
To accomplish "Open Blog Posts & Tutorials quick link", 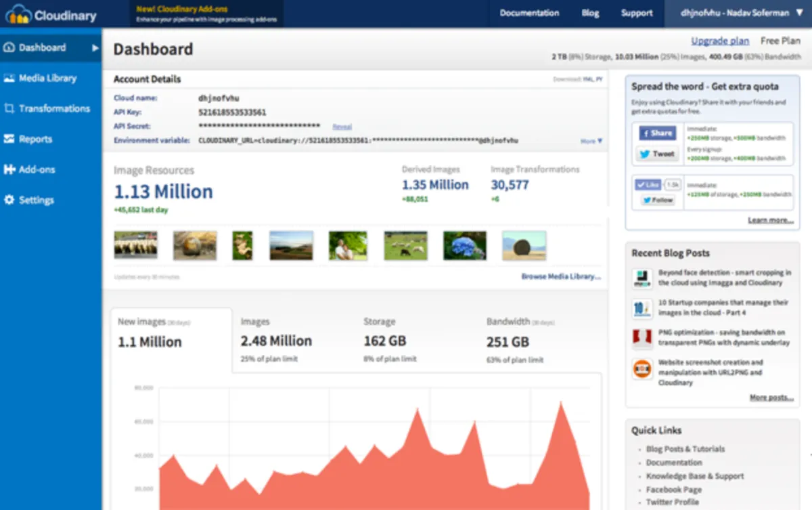I will pyautogui.click(x=685, y=449).
